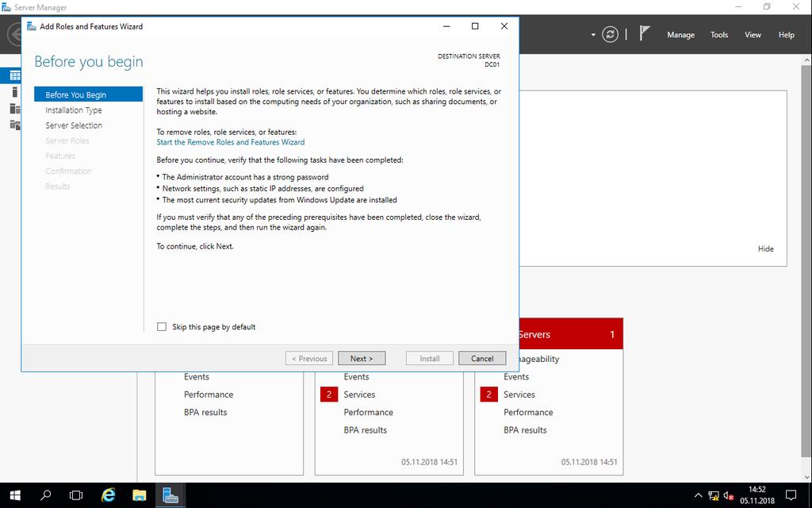The image size is (812, 508).
Task: Open the Manage menu
Action: (x=680, y=35)
